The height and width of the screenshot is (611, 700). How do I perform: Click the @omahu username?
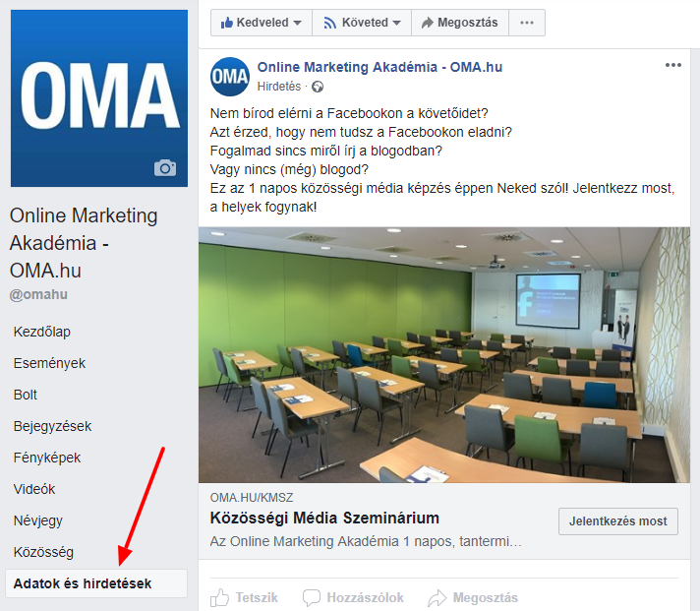pos(39,295)
